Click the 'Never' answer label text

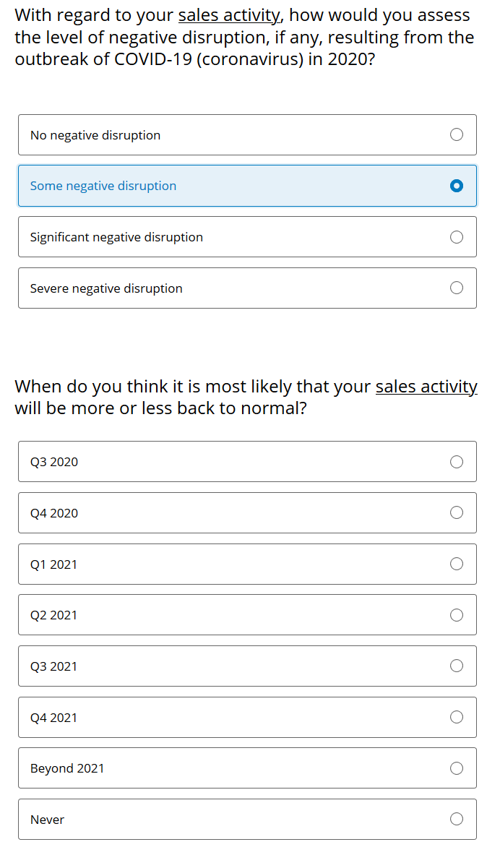(x=47, y=820)
